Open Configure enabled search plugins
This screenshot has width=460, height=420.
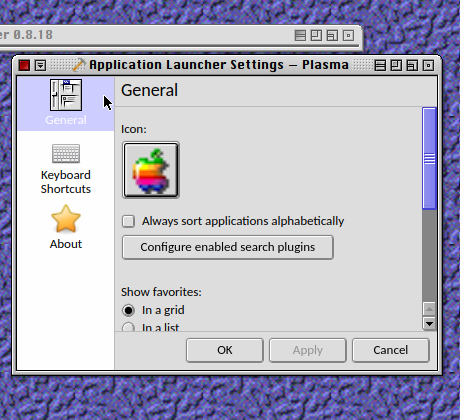[x=228, y=247]
